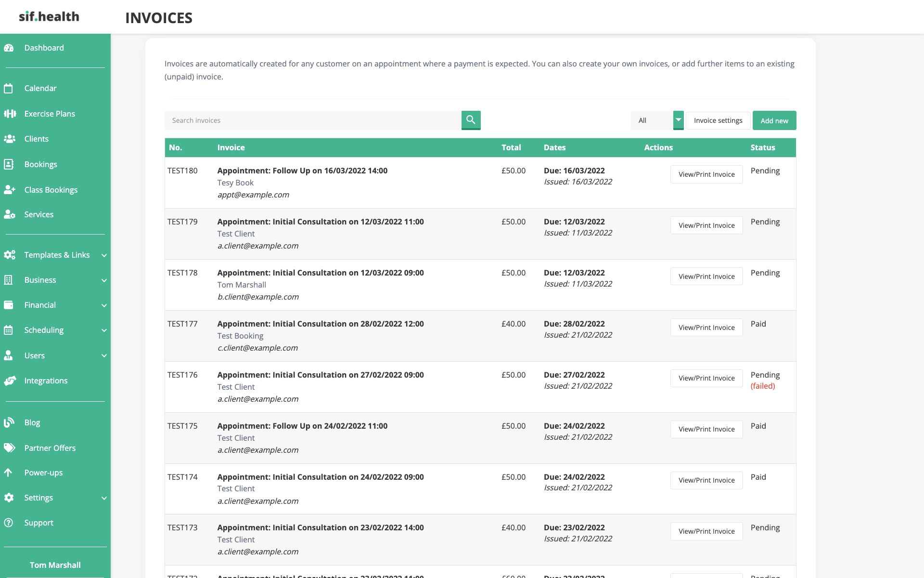The image size is (924, 578).
Task: Expand the Scheduling submenu chevron
Action: click(104, 330)
